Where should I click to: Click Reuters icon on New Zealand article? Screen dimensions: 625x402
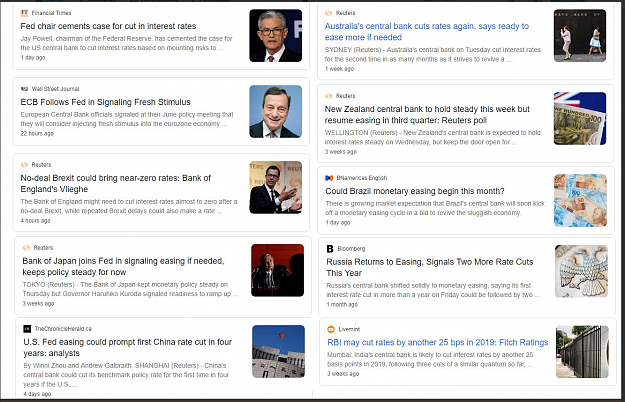click(x=328, y=96)
